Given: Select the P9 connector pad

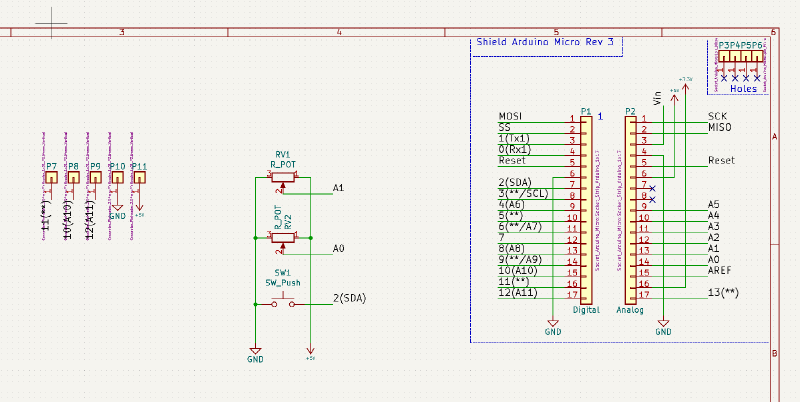Looking at the screenshot, I should 94,178.
